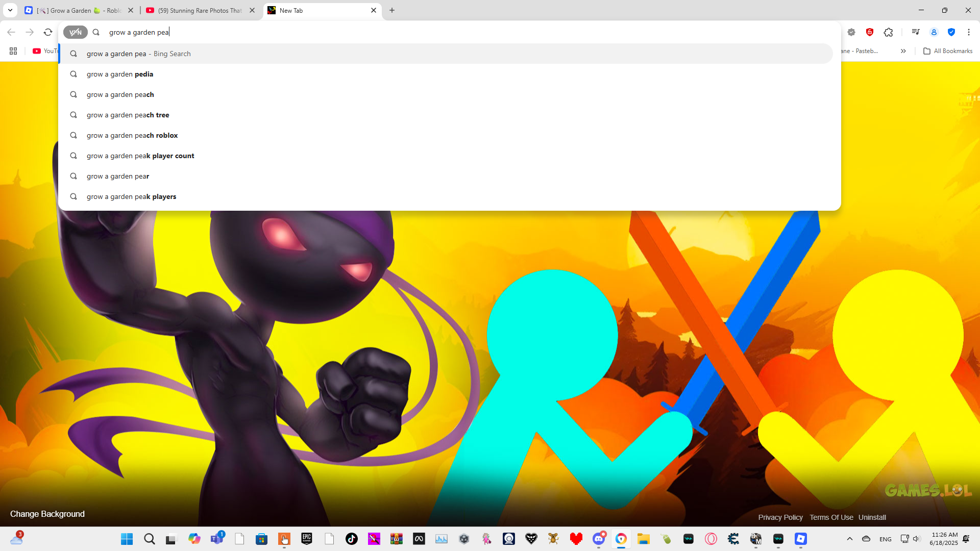Screen dimensions: 980x551
Task: Close the Stunning Rare Photos tab
Action: coord(252,10)
